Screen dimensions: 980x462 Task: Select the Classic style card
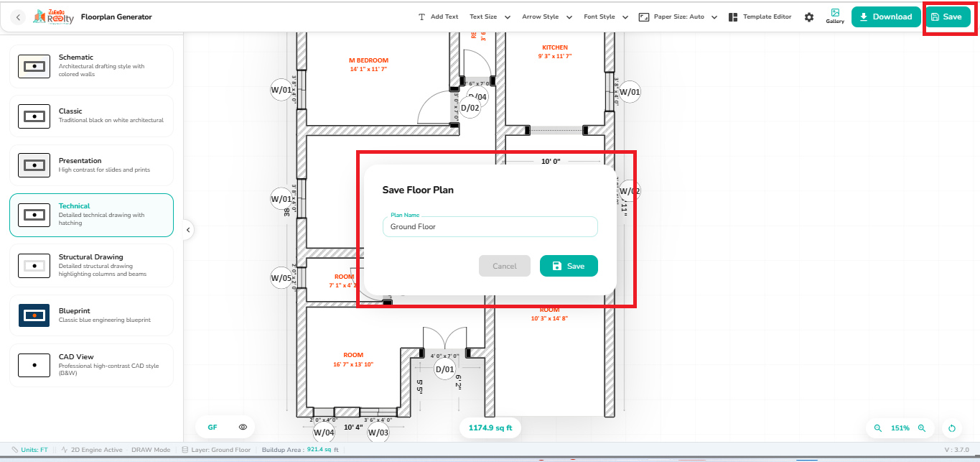tap(91, 116)
